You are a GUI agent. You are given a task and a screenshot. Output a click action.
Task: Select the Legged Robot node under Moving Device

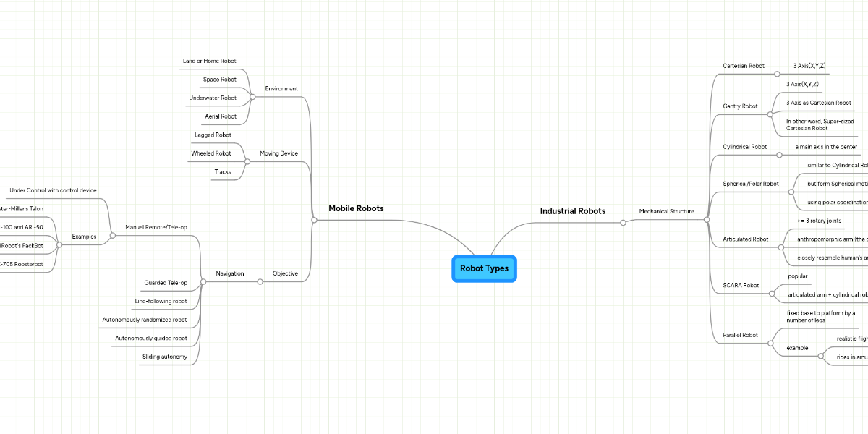point(213,134)
